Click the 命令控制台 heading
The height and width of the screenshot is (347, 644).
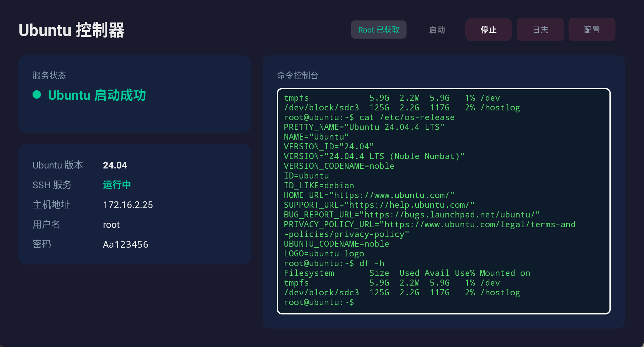point(298,76)
